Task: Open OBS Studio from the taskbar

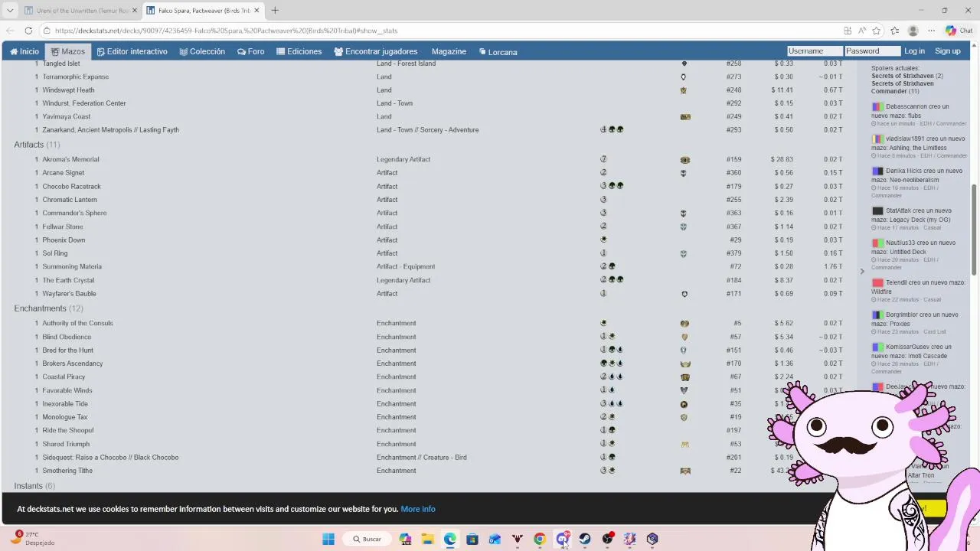Action: (x=607, y=539)
